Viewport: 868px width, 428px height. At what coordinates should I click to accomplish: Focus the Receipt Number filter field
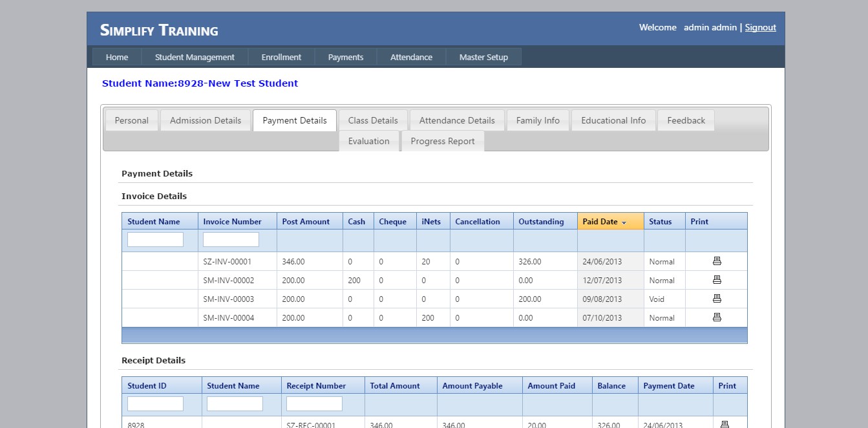tap(314, 404)
